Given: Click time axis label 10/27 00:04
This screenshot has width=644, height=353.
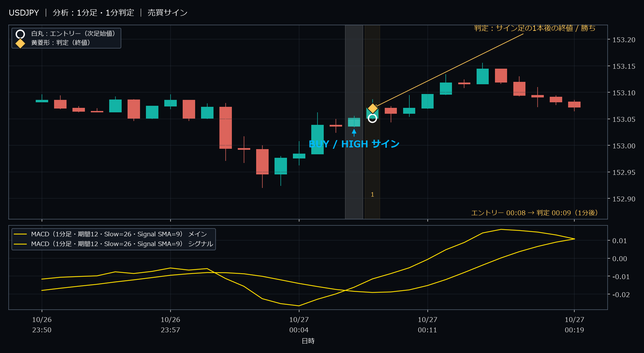Looking at the screenshot, I should (299, 325).
